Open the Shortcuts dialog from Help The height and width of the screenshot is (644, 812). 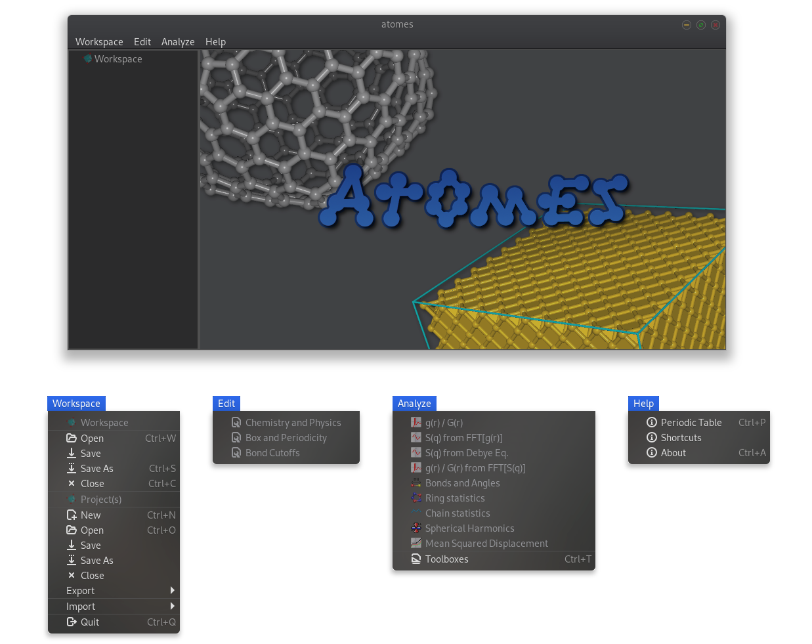[681, 438]
